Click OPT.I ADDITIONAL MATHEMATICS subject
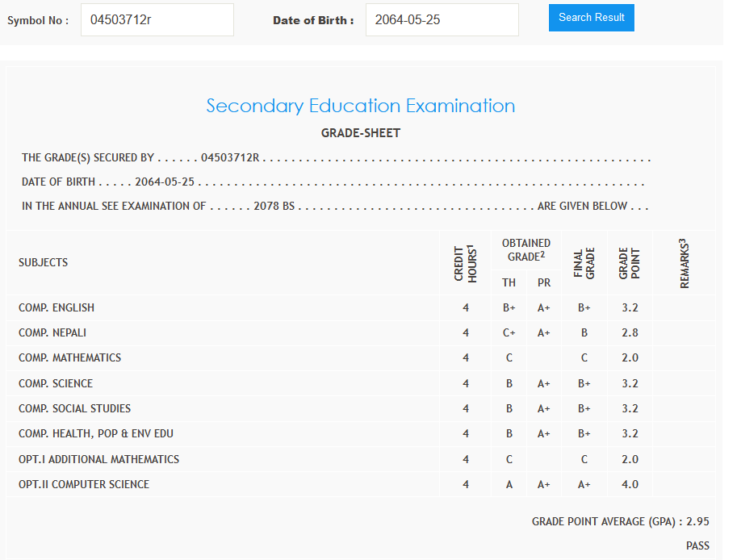 (x=98, y=459)
